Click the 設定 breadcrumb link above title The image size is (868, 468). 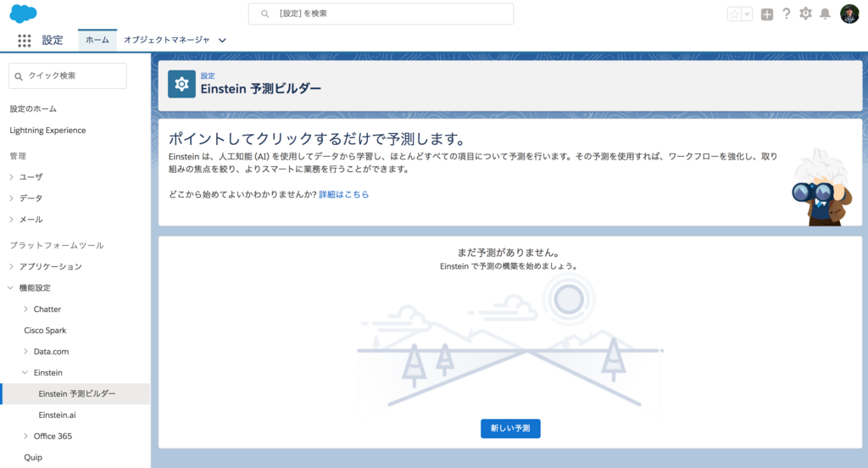(208, 75)
